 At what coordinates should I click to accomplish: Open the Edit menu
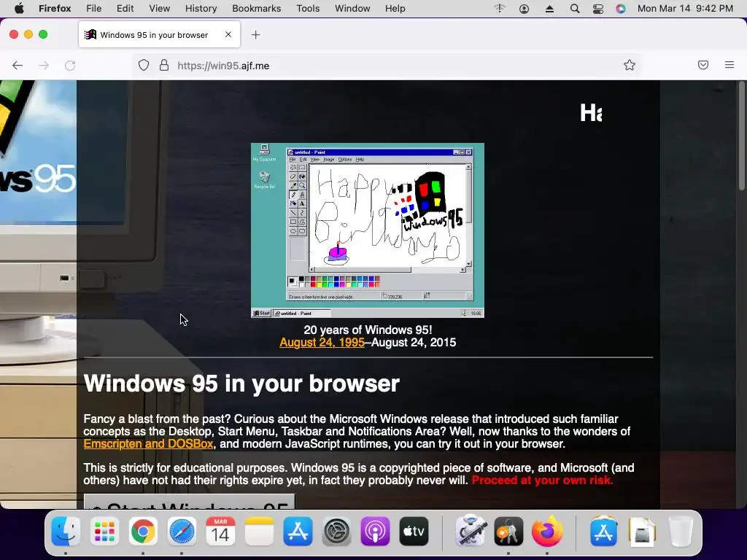125,9
